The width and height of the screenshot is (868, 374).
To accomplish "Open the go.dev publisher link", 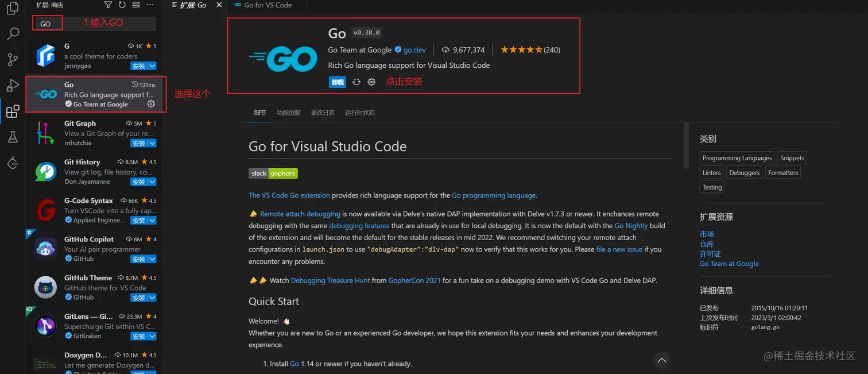I will (414, 50).
